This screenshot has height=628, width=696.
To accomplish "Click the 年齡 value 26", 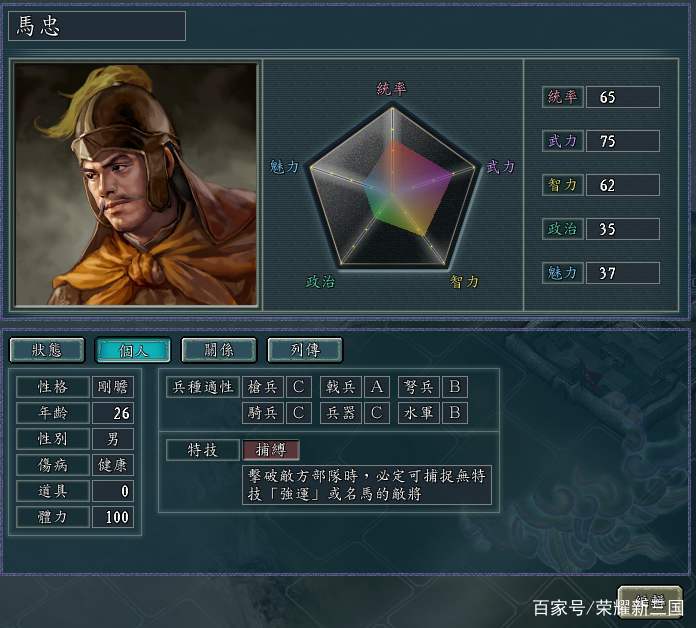I will [x=112, y=413].
